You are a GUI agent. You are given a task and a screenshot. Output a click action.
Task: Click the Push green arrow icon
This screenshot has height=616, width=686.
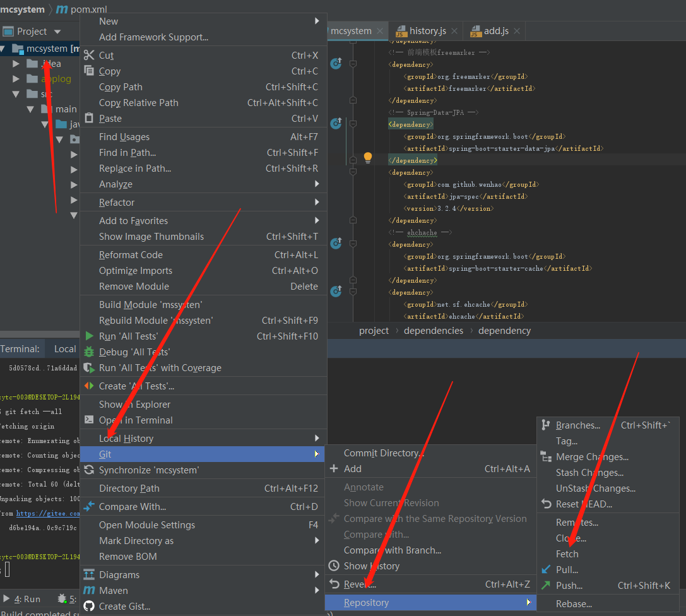pyautogui.click(x=546, y=585)
